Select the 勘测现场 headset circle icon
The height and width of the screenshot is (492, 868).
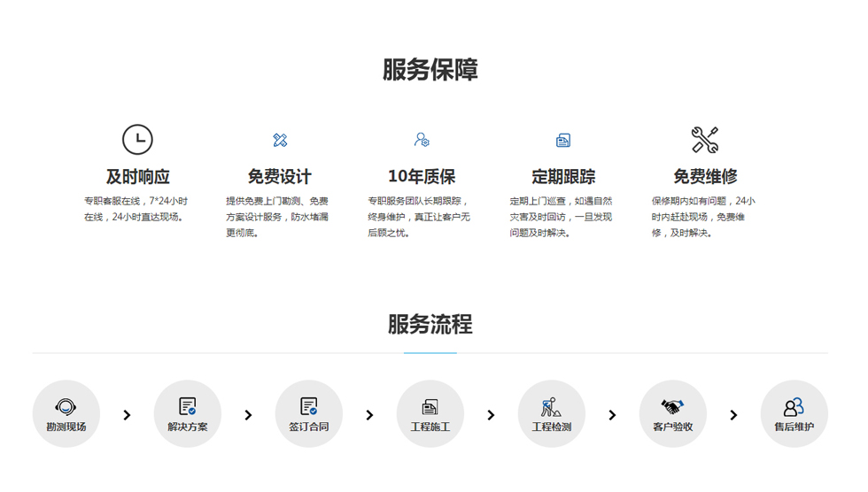tap(66, 413)
